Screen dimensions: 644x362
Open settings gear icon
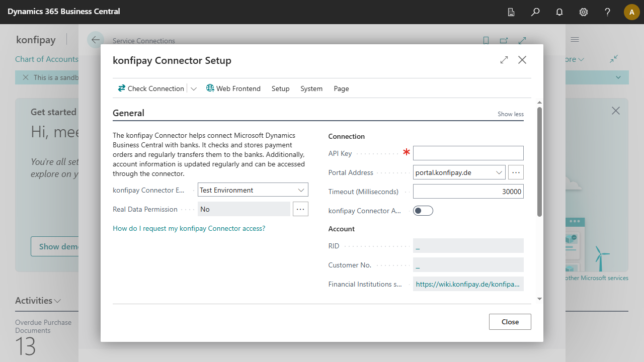point(584,12)
